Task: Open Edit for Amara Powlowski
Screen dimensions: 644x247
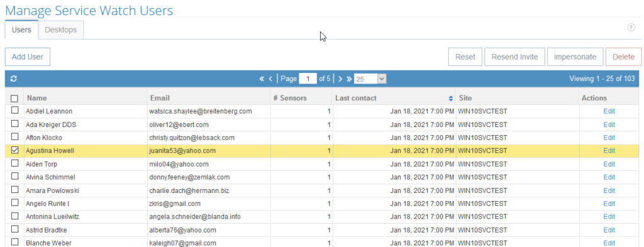Action: (609, 190)
